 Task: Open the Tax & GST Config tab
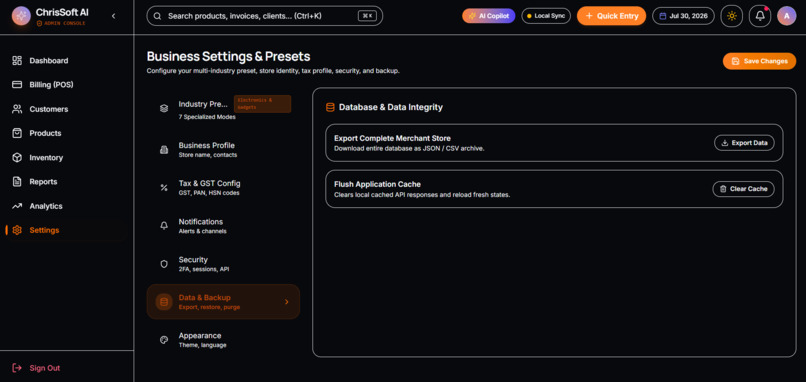coord(223,188)
